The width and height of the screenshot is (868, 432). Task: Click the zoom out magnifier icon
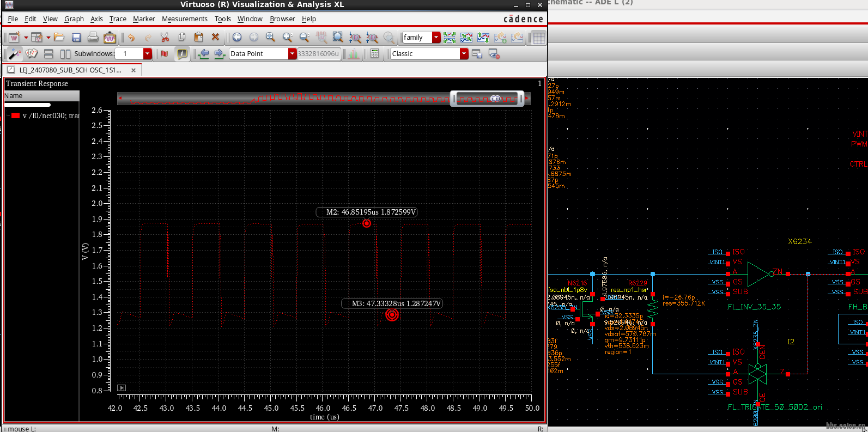tap(304, 38)
